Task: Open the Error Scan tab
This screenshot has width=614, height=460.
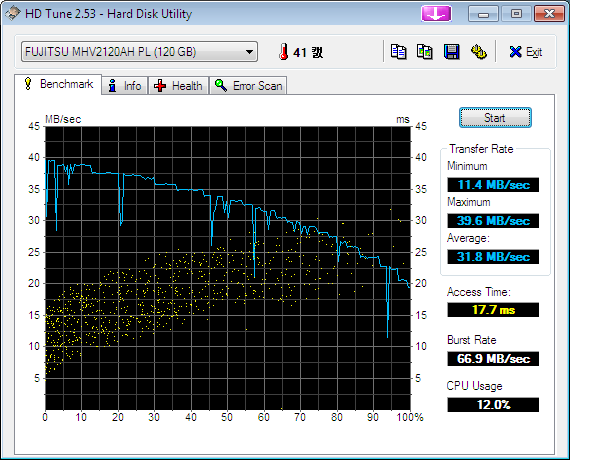Action: coord(248,85)
